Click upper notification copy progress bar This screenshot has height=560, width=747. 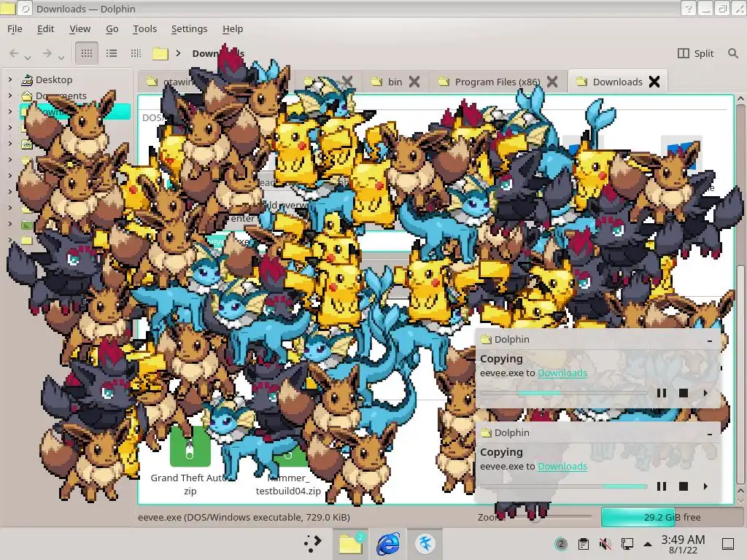point(564,393)
